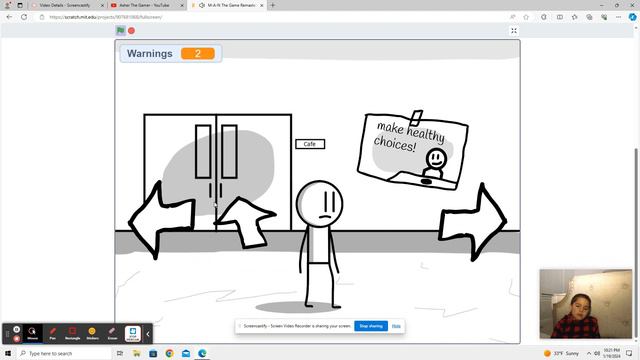Open the browser profile icon

click(x=7, y=5)
